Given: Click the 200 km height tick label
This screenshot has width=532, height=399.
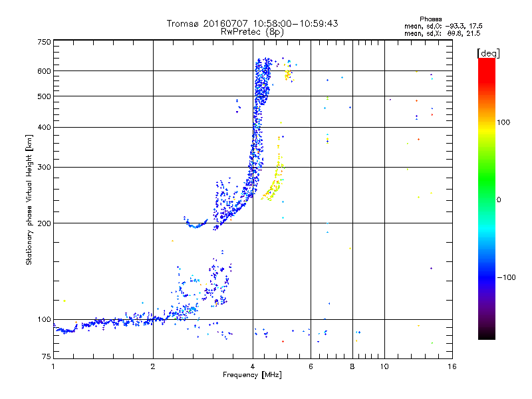Looking at the screenshot, I should pyautogui.click(x=44, y=223).
